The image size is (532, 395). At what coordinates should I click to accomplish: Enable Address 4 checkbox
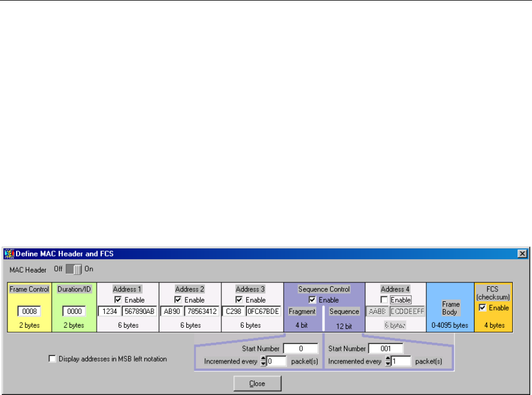384,300
